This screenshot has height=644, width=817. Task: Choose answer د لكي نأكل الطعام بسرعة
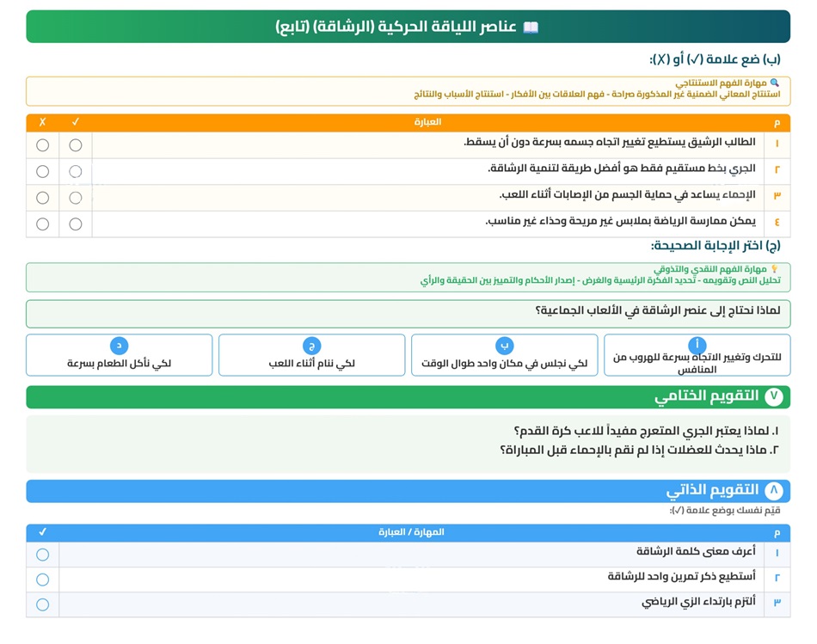(x=120, y=355)
